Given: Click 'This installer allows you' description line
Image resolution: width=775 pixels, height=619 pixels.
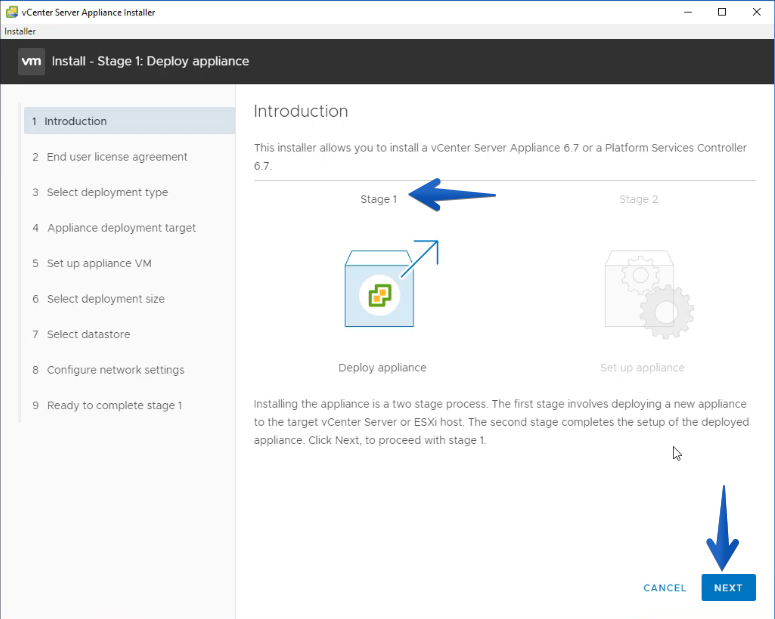Looking at the screenshot, I should (x=500, y=157).
